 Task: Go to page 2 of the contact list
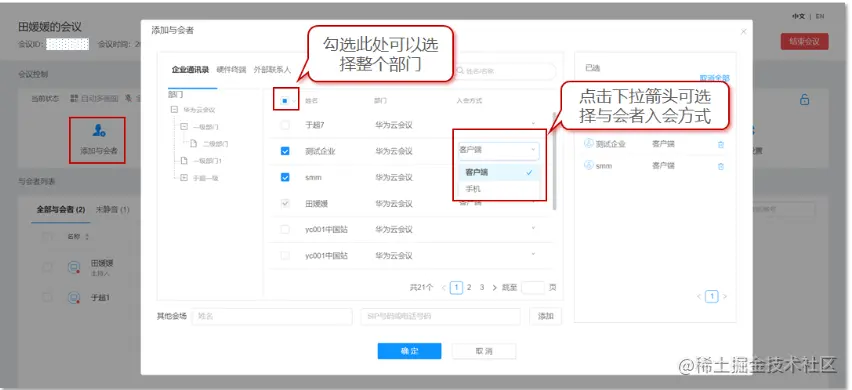[x=469, y=287]
